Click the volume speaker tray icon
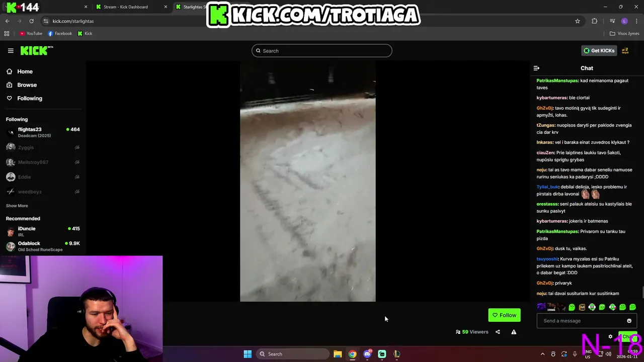 tap(608, 354)
